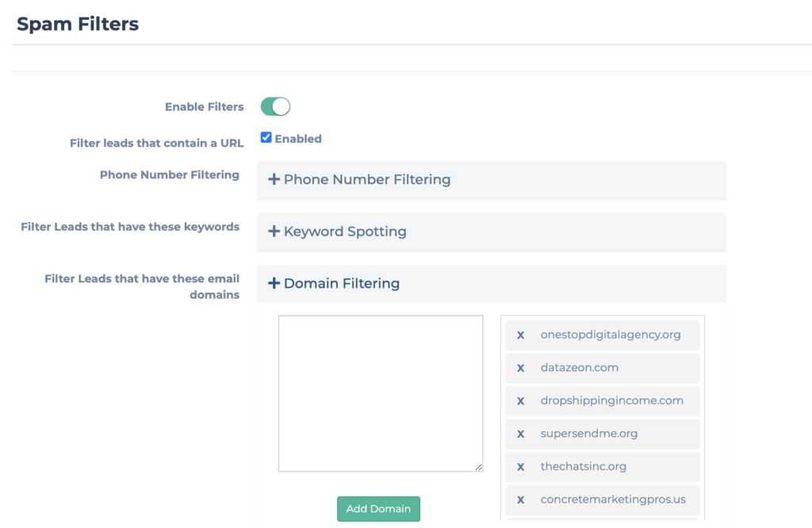Select the onestopdigitalagency.org domain entry

[x=610, y=335]
